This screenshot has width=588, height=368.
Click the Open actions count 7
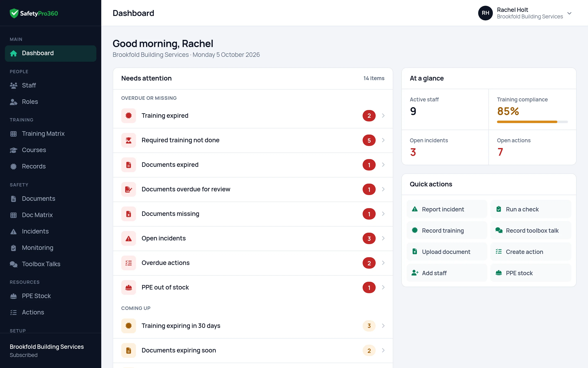500,152
